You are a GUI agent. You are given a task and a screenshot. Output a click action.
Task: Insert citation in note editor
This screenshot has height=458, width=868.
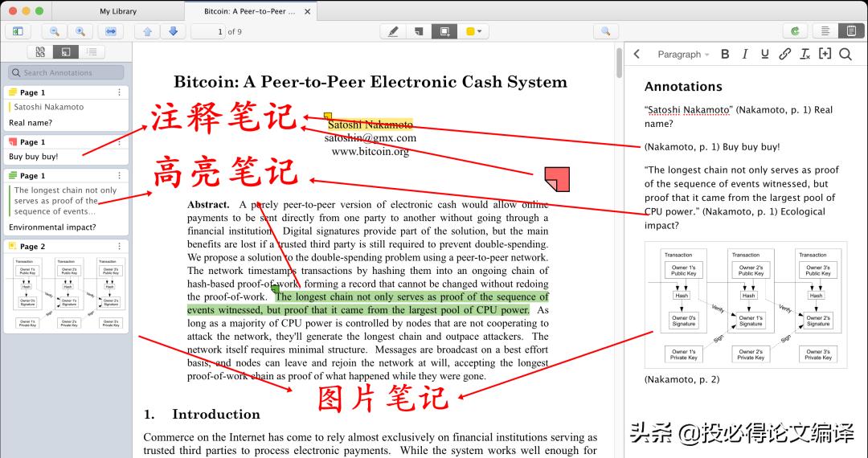[825, 54]
